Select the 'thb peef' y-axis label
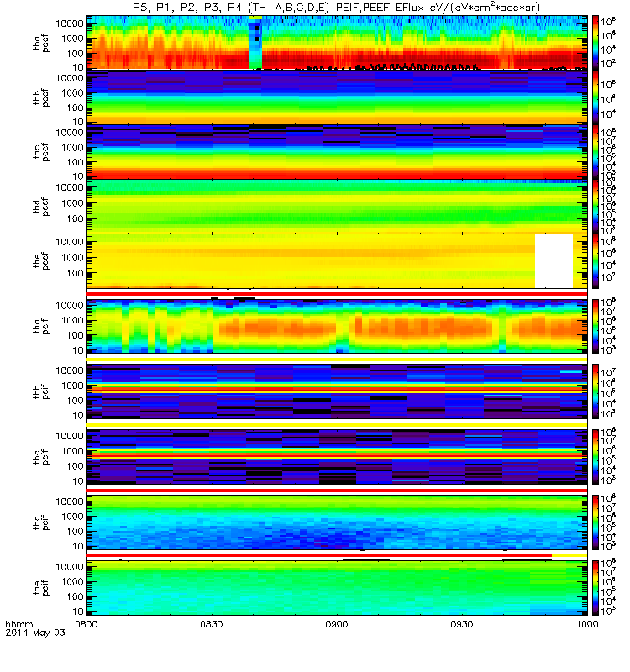 41,97
